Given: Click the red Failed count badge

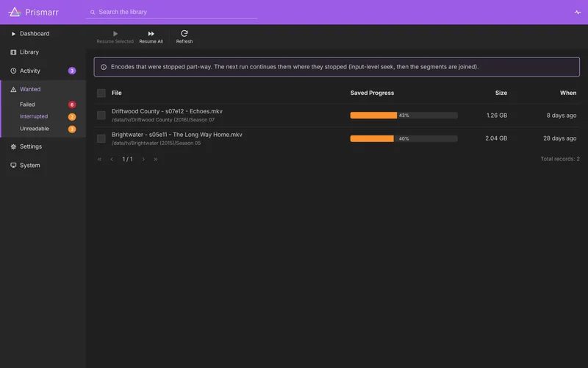Looking at the screenshot, I should click(x=72, y=105).
